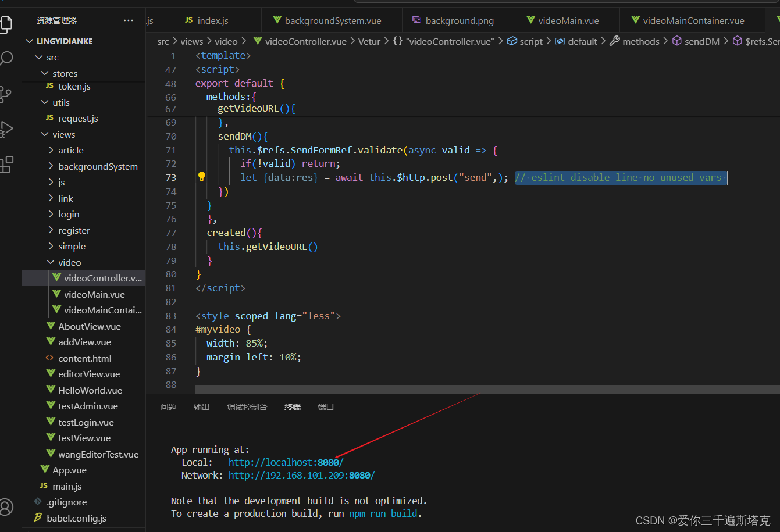
Task: Select the Source Control icon
Action: (x=8, y=93)
